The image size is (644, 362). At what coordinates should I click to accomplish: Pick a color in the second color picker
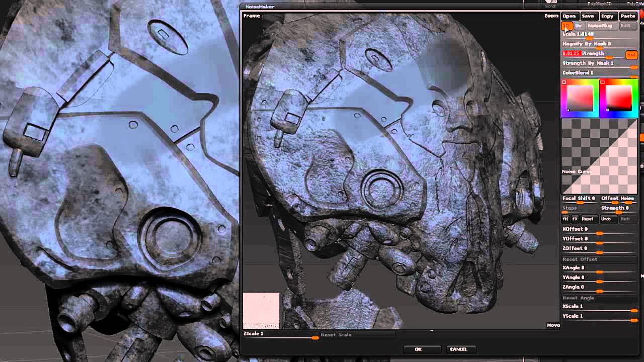(619, 98)
